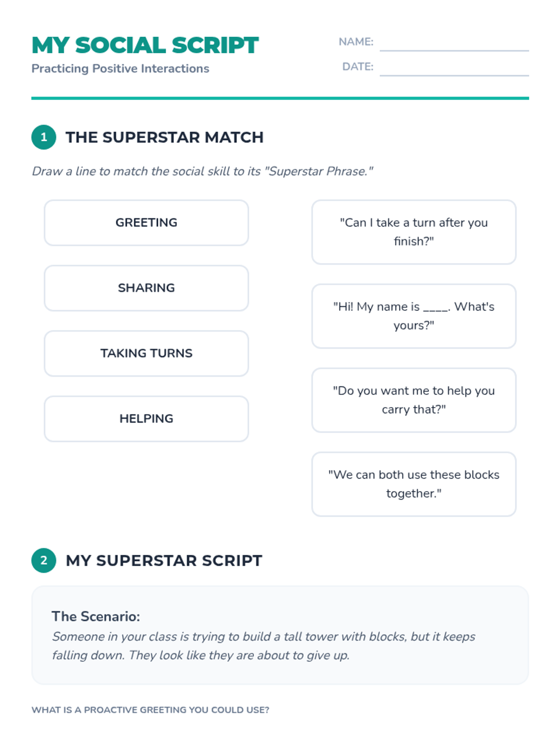Click the numbered circle badge 2

coord(44,560)
